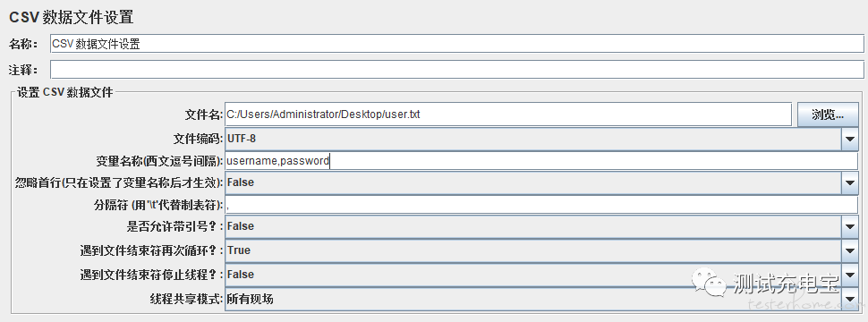Expand the 线程共享模式 dropdown arrow
Viewport: 868px width, 322px height.
point(850,300)
